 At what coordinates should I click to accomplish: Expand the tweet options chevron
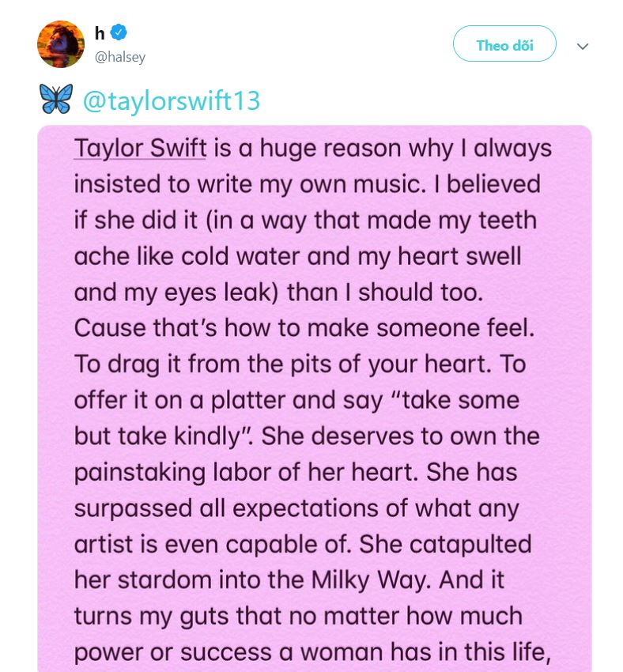click(583, 47)
